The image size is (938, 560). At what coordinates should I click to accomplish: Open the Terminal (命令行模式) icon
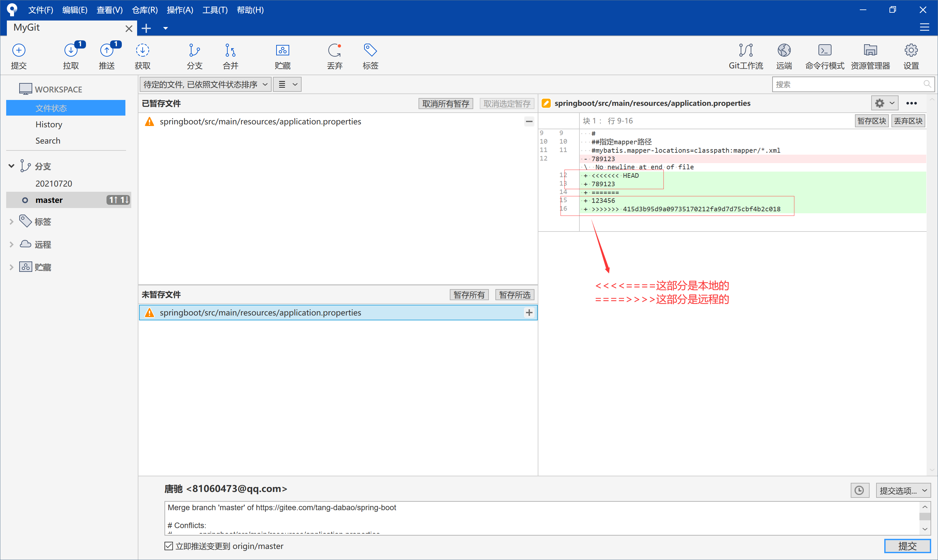pos(824,50)
